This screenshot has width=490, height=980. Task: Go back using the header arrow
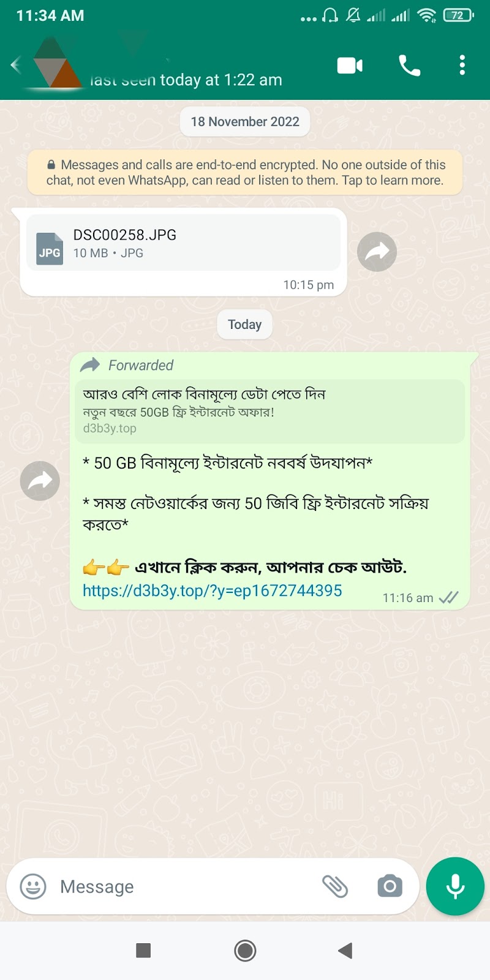coord(16,65)
